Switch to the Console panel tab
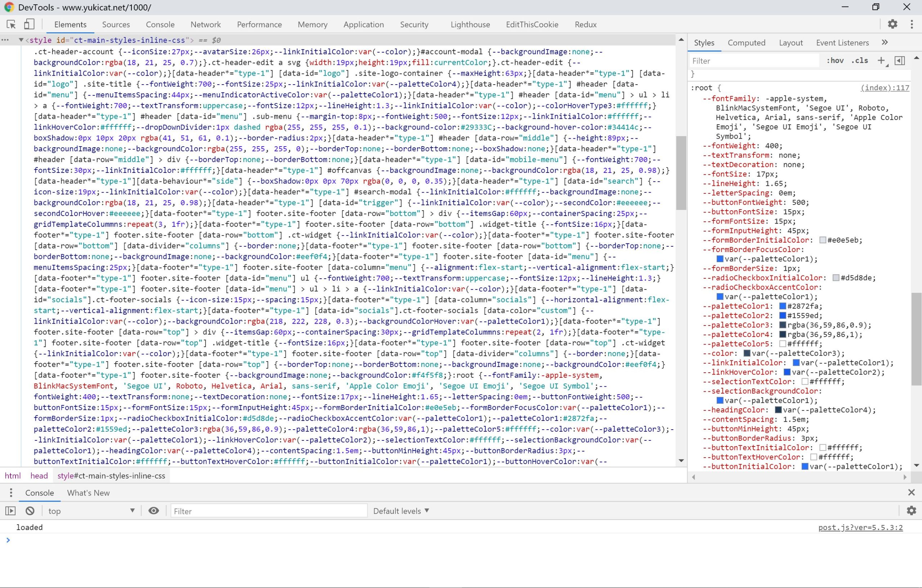 (160, 24)
